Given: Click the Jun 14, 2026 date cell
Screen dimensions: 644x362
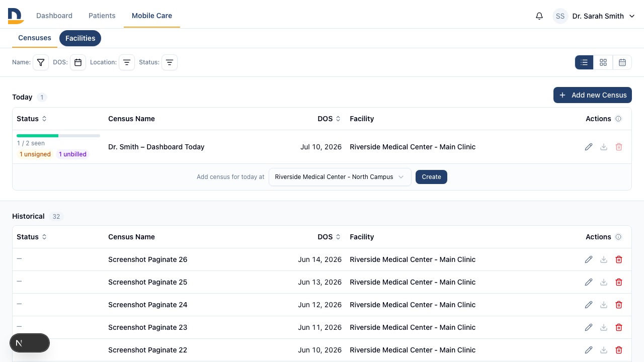Looking at the screenshot, I should tap(320, 259).
